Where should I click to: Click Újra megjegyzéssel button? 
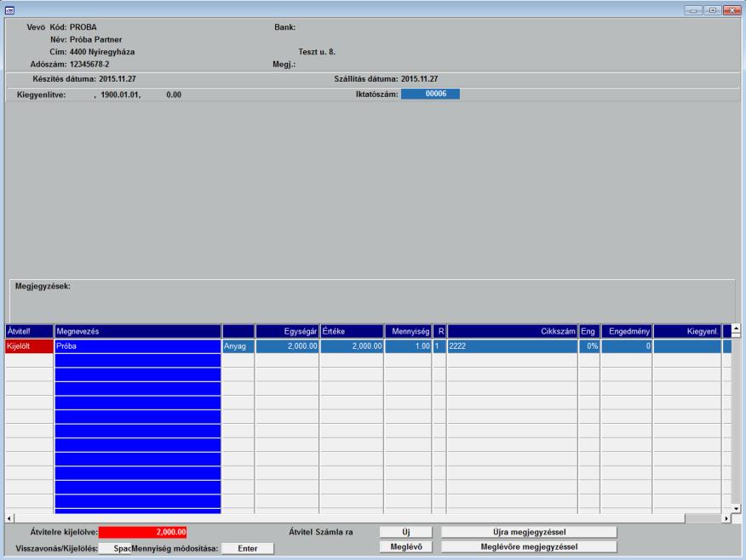529,532
